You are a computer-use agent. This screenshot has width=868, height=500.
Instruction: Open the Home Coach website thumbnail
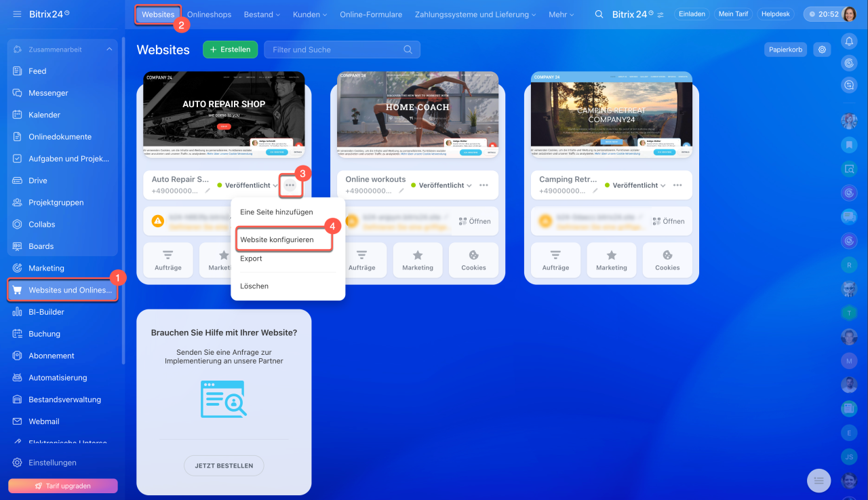point(418,115)
